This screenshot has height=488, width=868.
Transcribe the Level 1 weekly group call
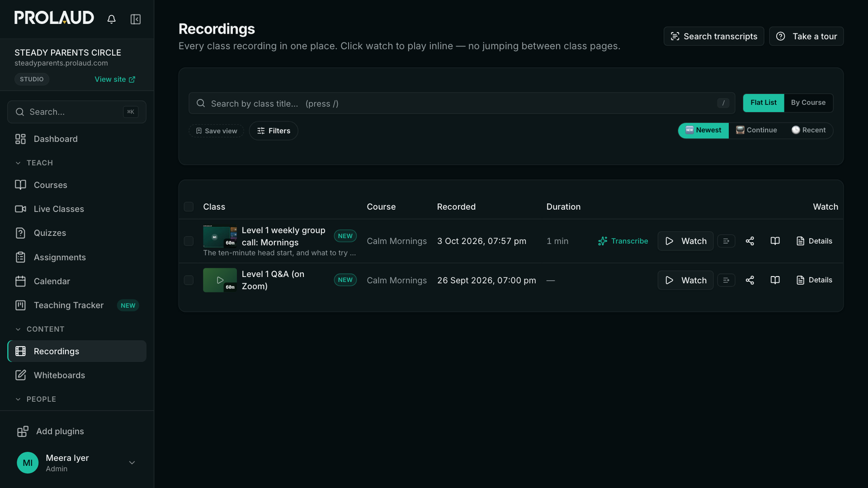pyautogui.click(x=623, y=241)
